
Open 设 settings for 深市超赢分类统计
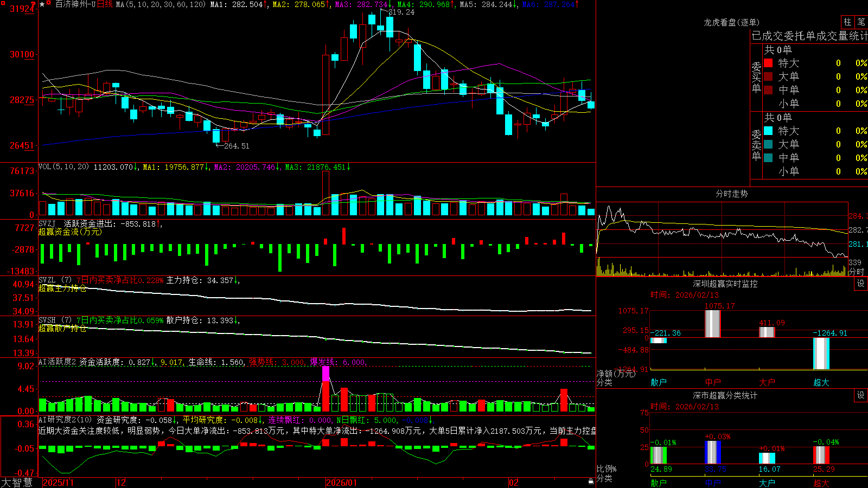(861, 395)
